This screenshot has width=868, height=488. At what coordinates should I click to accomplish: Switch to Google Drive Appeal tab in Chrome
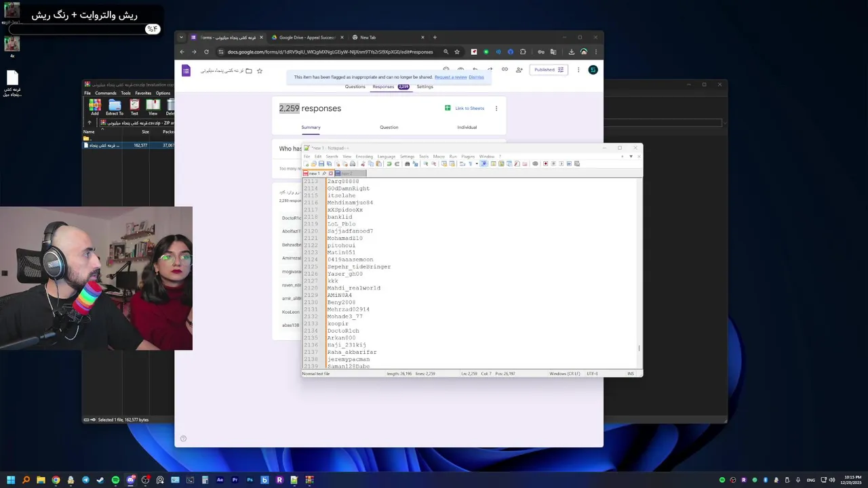pyautogui.click(x=307, y=37)
